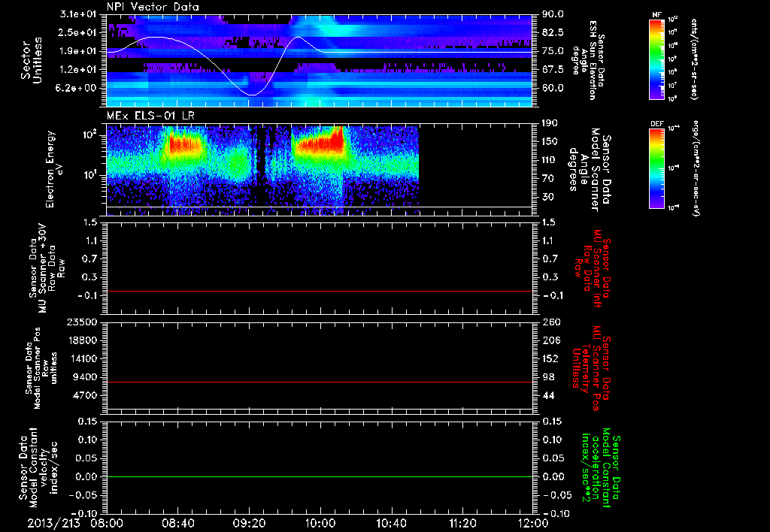Click the NPI Vector Data panel title
This screenshot has width=770, height=532.
click(153, 7)
